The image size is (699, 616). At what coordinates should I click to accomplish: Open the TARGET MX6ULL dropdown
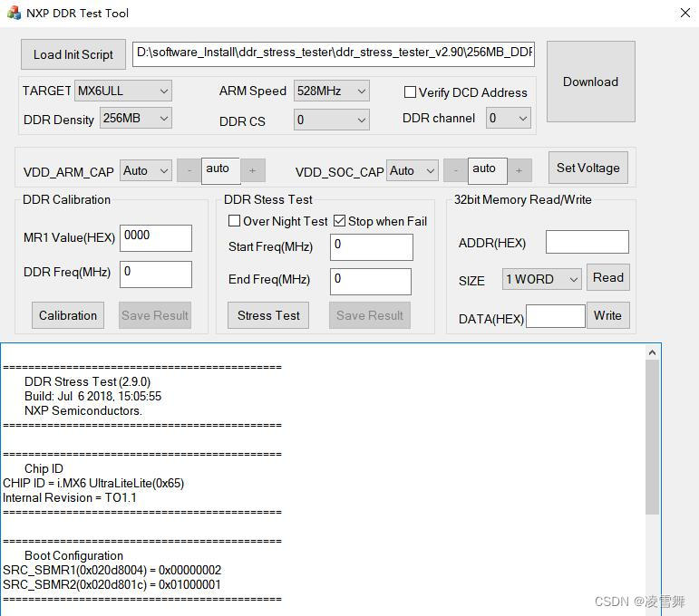(123, 91)
